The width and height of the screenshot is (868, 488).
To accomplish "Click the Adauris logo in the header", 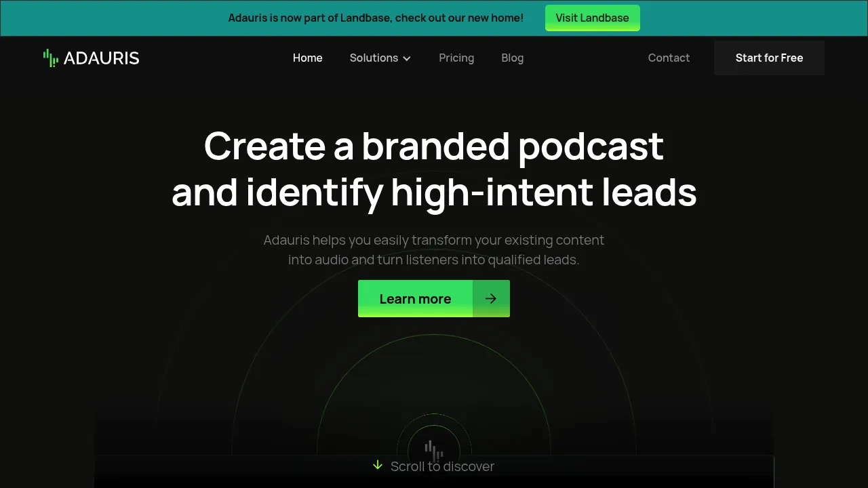I will click(x=91, y=58).
